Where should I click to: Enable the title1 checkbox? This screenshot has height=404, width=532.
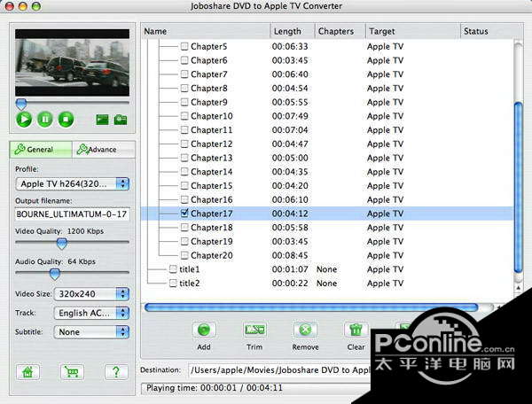coord(173,269)
